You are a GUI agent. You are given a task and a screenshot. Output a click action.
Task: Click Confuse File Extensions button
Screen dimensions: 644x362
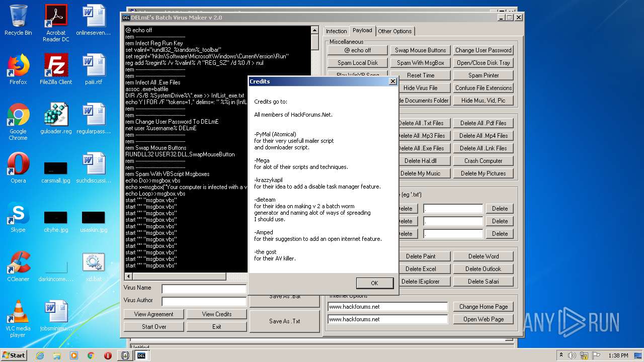tap(484, 88)
